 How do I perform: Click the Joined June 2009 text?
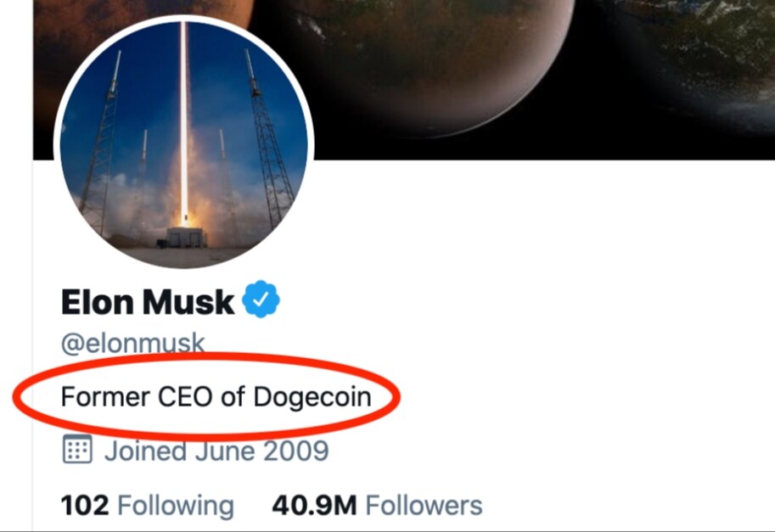(216, 451)
